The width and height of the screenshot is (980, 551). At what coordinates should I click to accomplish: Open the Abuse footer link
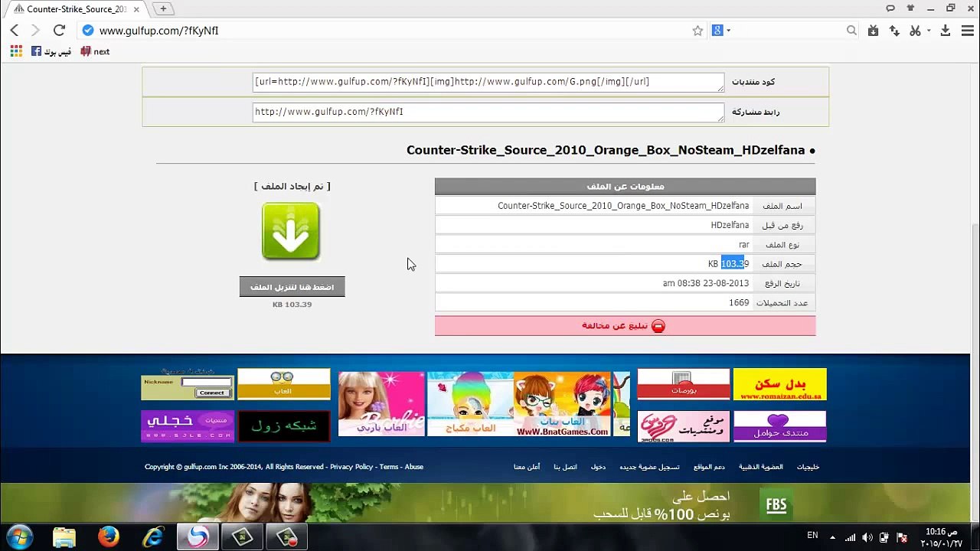pyautogui.click(x=414, y=467)
